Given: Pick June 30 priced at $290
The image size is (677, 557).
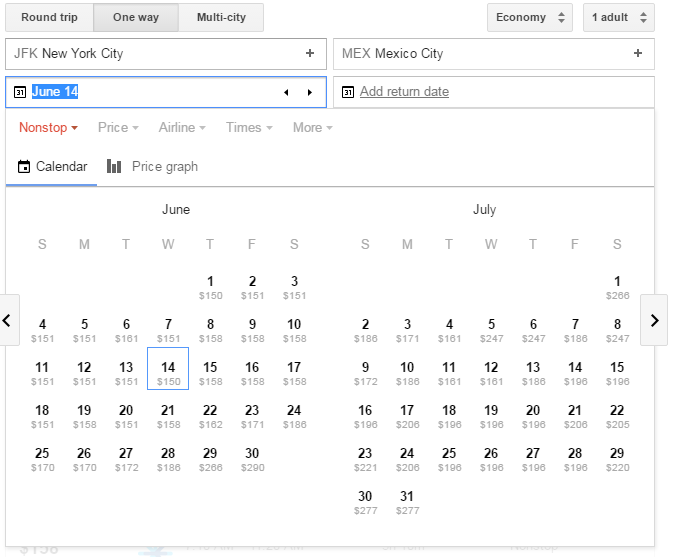Looking at the screenshot, I should [252, 460].
